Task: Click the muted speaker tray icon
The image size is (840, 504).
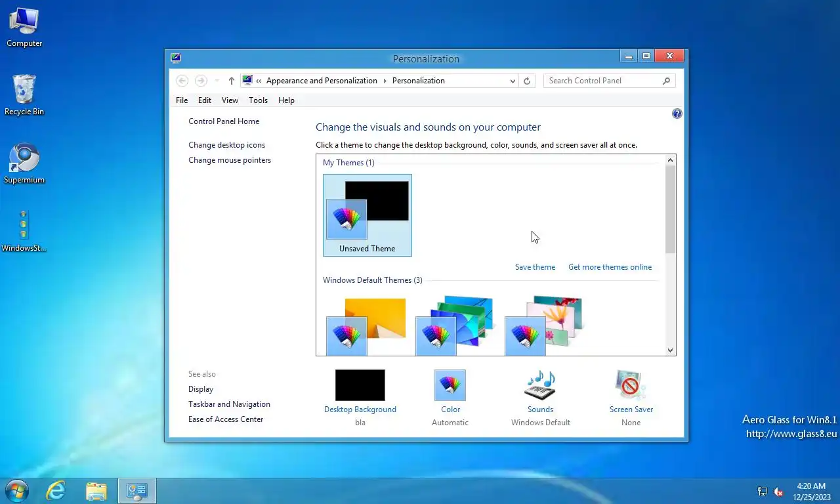Action: click(778, 491)
